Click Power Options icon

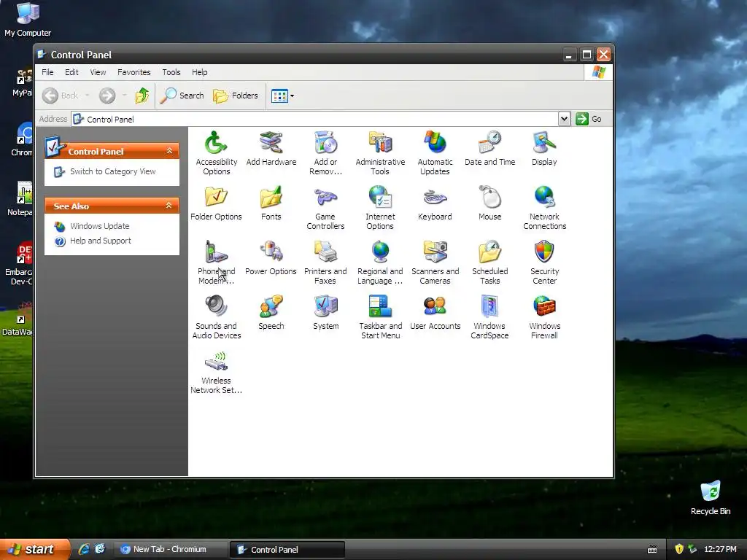point(271,257)
